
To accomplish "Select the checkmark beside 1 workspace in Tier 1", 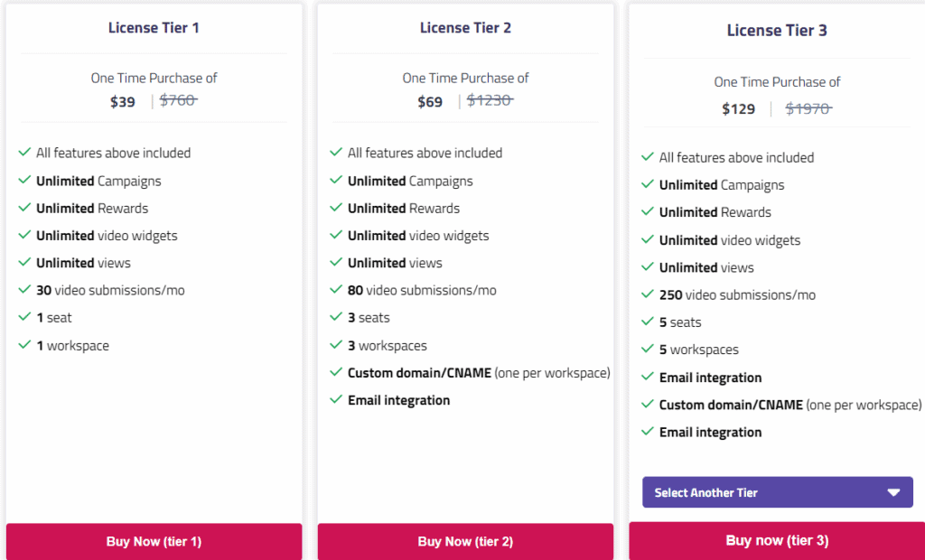I will pos(24,345).
